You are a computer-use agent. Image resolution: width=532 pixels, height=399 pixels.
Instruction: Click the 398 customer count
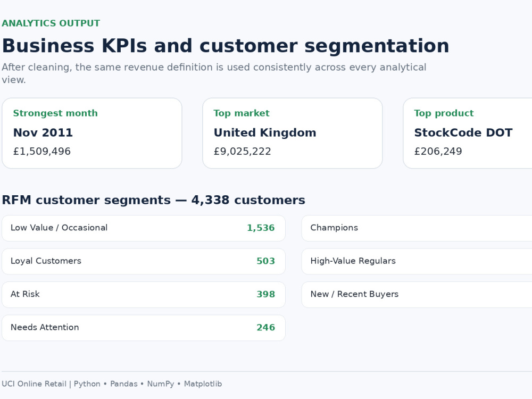[x=265, y=294]
